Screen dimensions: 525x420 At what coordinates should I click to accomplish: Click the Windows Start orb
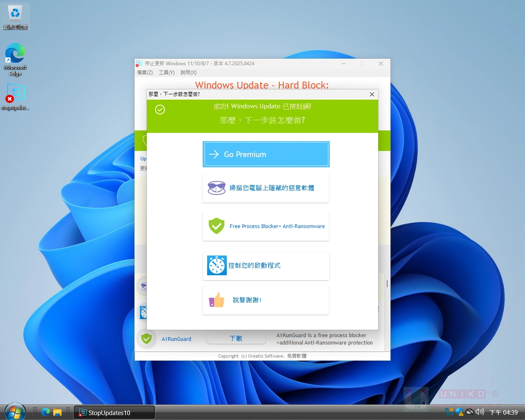15,412
